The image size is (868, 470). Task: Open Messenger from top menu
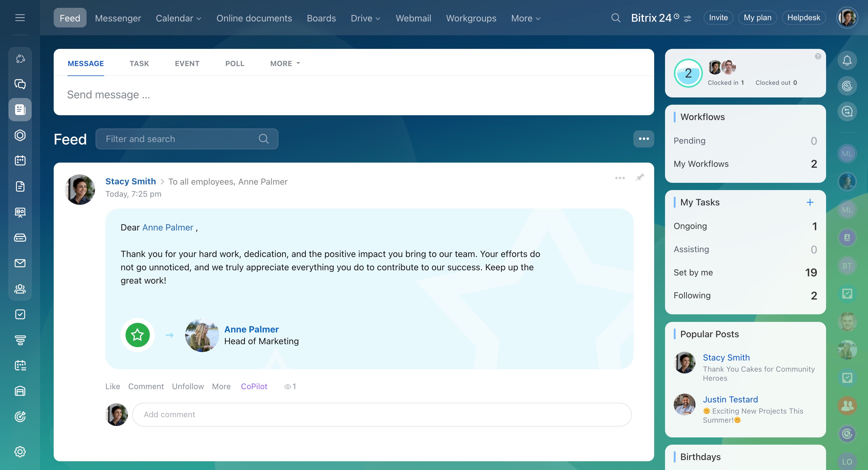[x=118, y=18]
